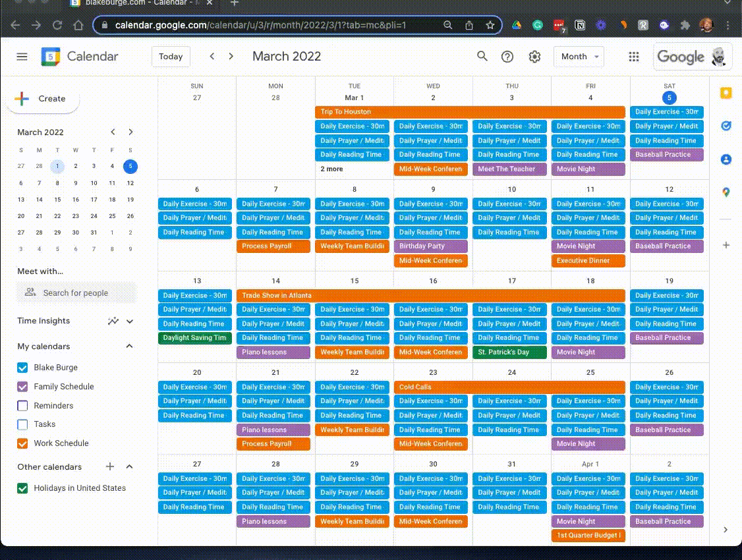Screen dimensions: 742x560
Task: Click the Google Calendar logo
Action: click(x=51, y=57)
